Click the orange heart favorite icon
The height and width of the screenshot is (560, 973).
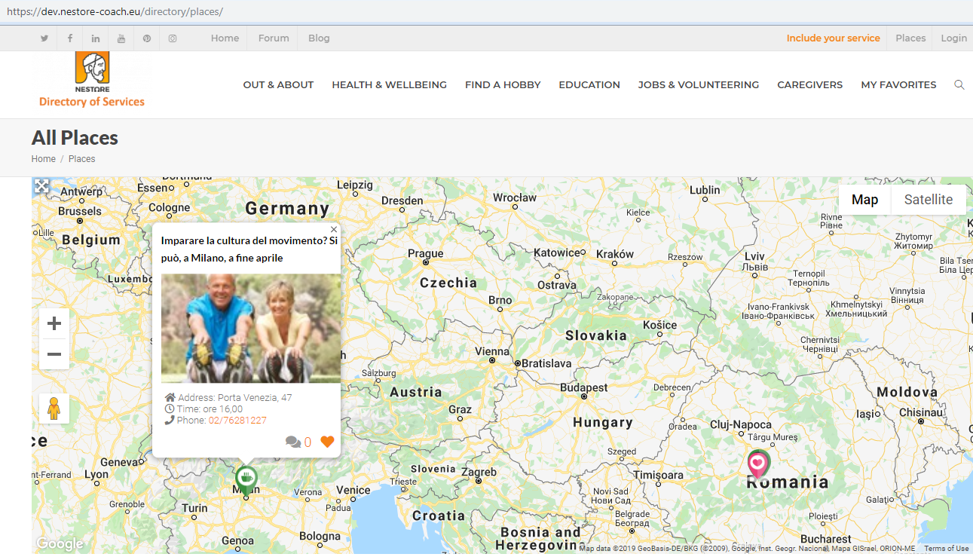coord(327,442)
